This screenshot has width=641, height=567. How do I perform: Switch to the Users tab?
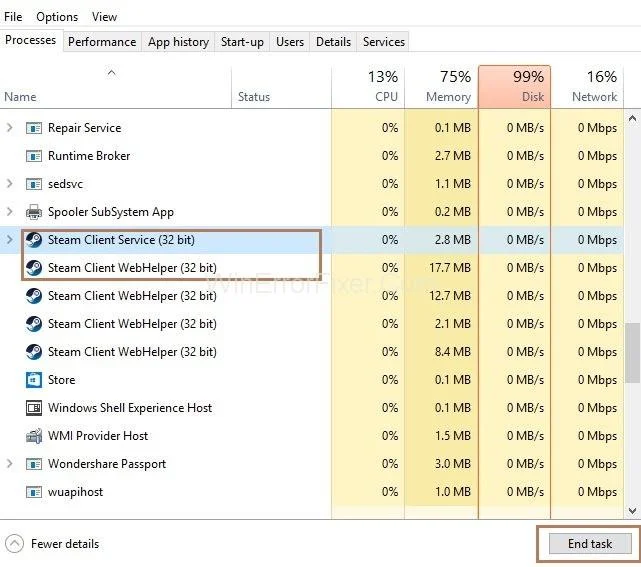(x=290, y=42)
